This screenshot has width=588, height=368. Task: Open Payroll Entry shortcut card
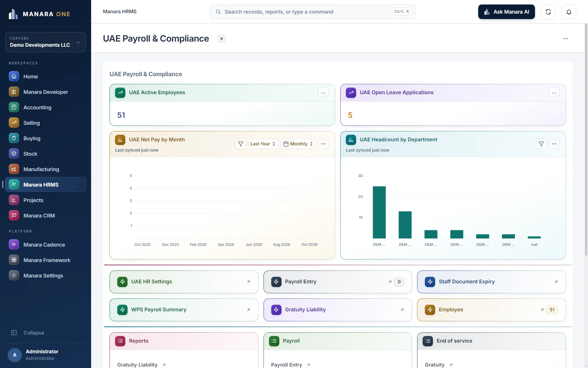click(338, 282)
